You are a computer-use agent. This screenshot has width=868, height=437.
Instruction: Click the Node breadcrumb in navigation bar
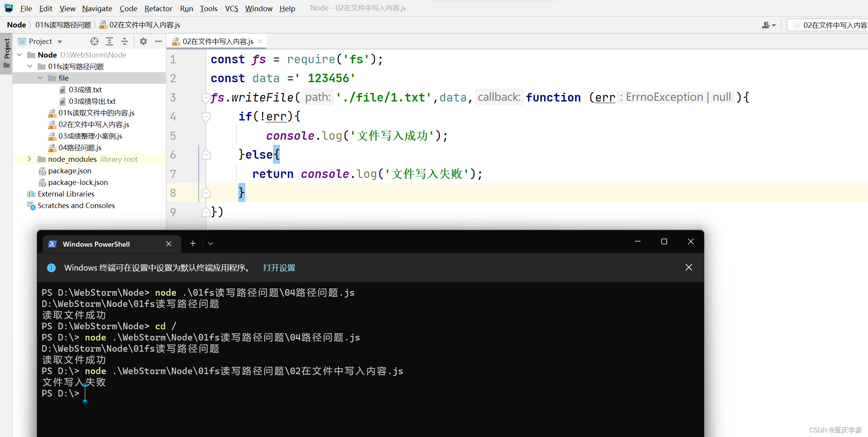(17, 25)
